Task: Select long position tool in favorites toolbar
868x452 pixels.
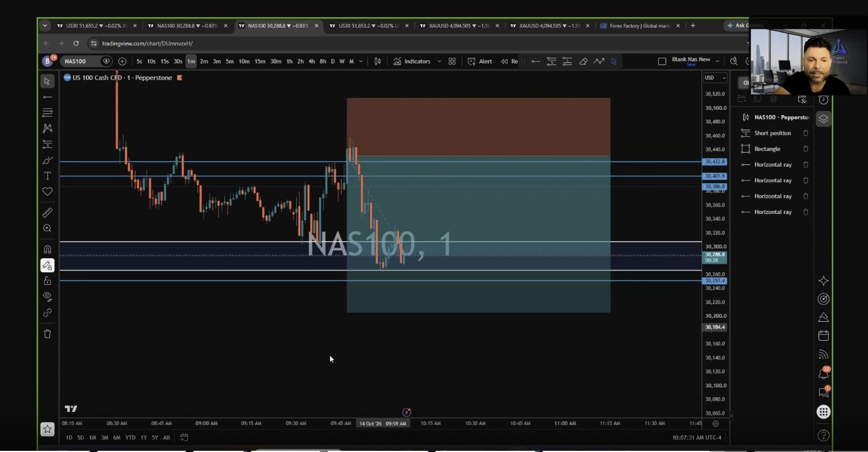Action: click(x=567, y=61)
